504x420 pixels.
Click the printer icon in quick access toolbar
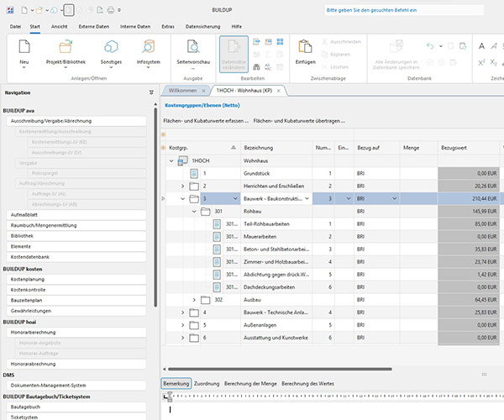tap(111, 10)
